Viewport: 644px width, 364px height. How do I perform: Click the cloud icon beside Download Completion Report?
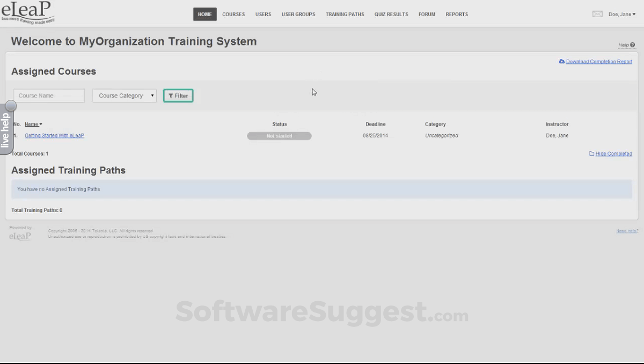point(561,61)
